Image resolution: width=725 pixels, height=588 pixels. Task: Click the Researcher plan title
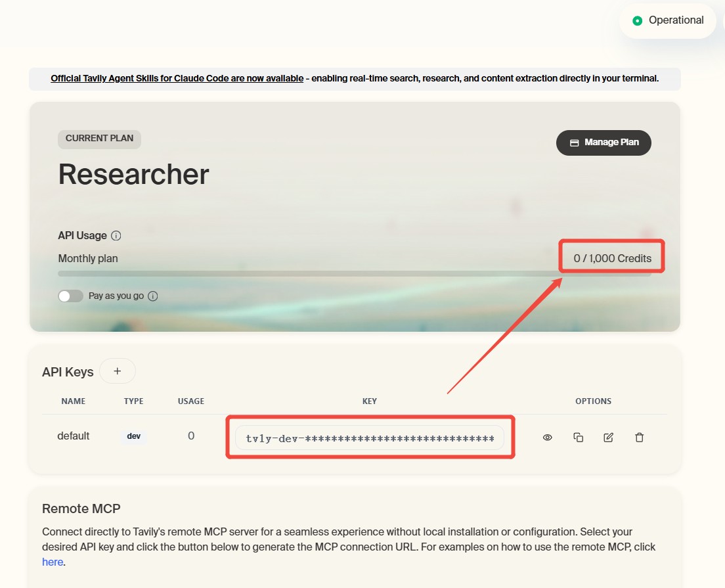(133, 174)
